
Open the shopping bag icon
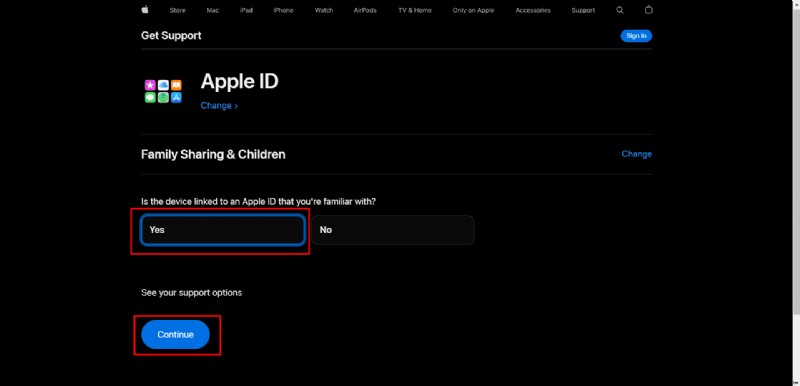pos(648,10)
